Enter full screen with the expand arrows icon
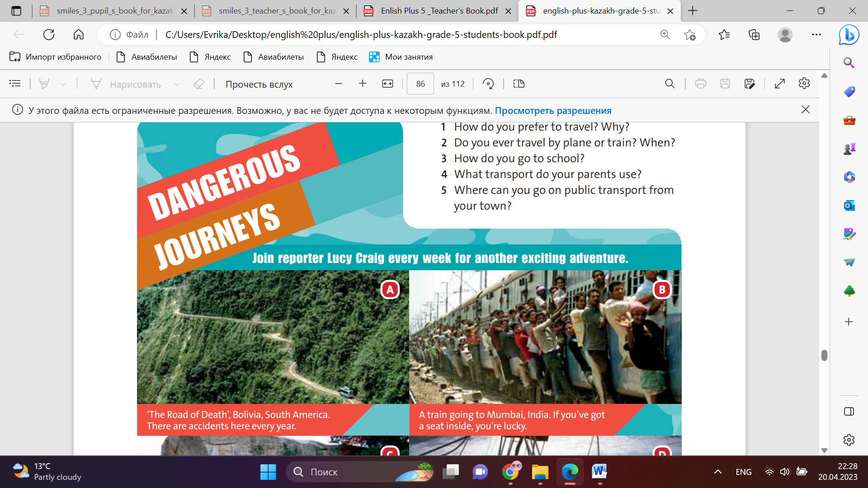Viewport: 868px width, 488px height. (x=779, y=84)
